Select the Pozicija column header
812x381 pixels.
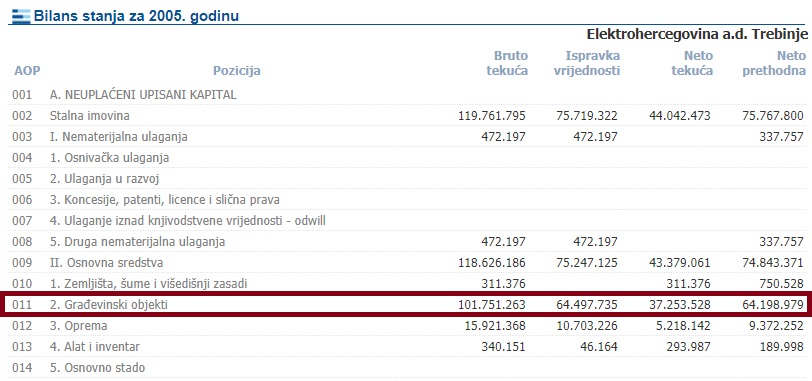[237, 71]
